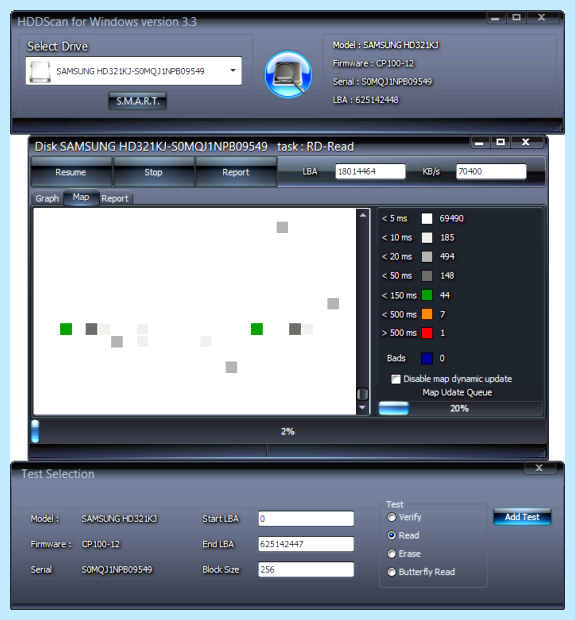Click the 2% scan progress bar

coord(288,431)
